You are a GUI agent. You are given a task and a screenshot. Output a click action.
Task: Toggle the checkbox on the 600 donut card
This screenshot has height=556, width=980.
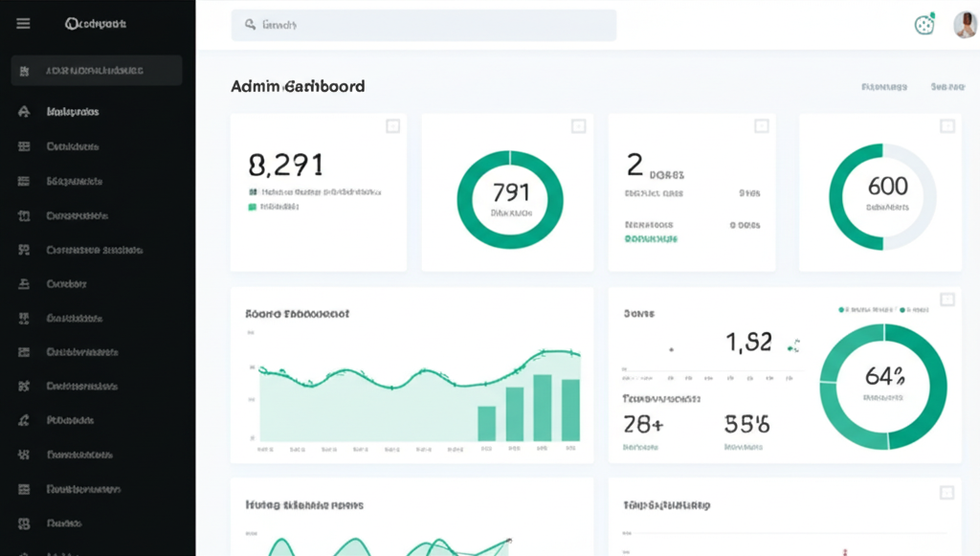pyautogui.click(x=946, y=124)
